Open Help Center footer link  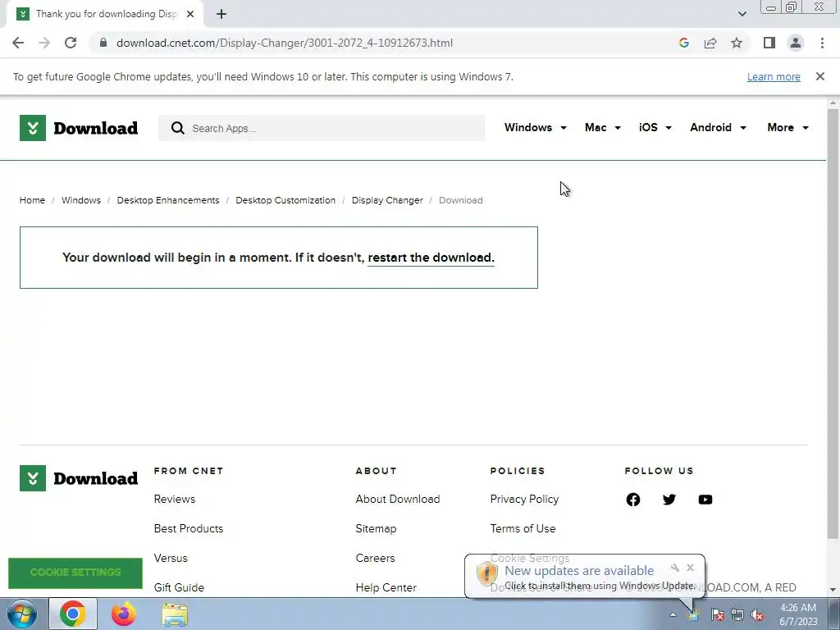386,587
